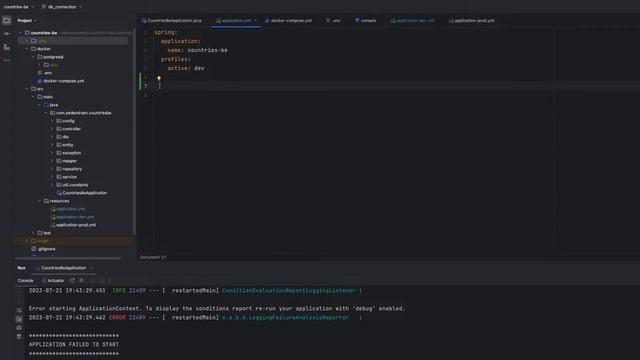Viewport: 640px width, 360px height.
Task: Open the countries-be project dropdown
Action: tap(19, 7)
